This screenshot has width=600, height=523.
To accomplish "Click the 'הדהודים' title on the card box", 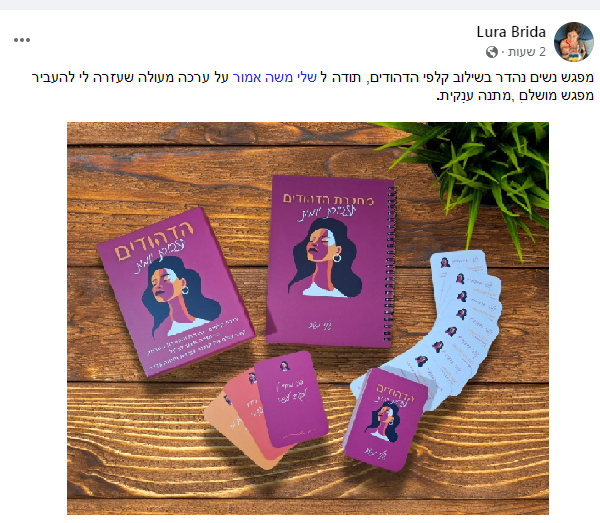I will tap(154, 240).
